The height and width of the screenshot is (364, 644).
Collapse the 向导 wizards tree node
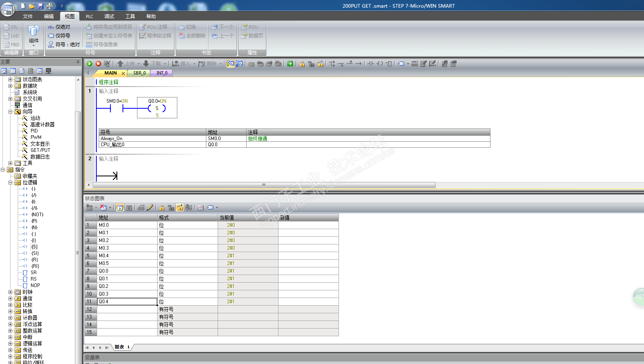[10, 112]
